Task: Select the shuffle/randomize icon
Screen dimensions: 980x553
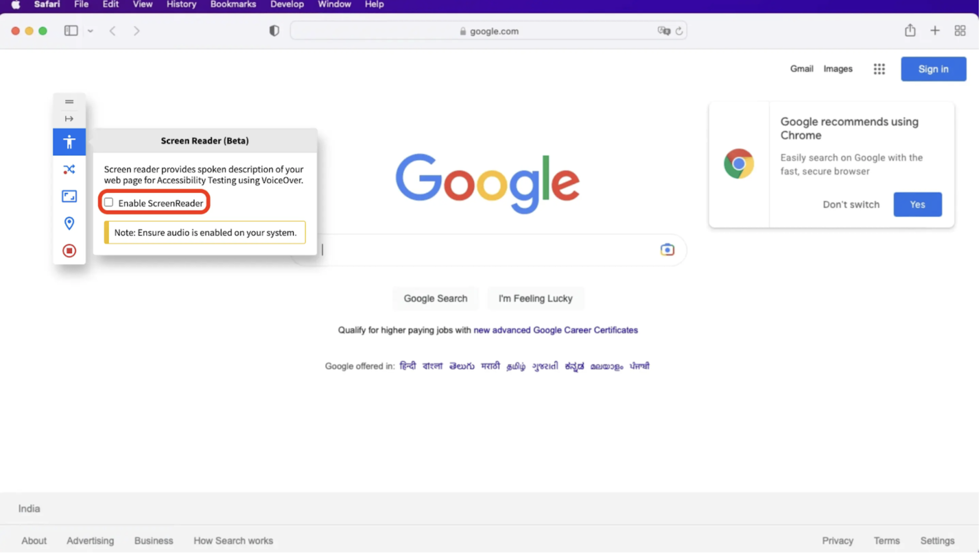Action: coord(69,169)
